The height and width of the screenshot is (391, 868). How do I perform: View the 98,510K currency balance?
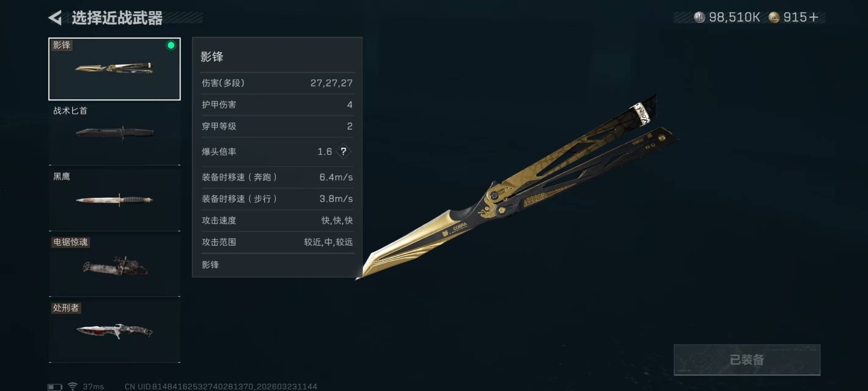734,17
